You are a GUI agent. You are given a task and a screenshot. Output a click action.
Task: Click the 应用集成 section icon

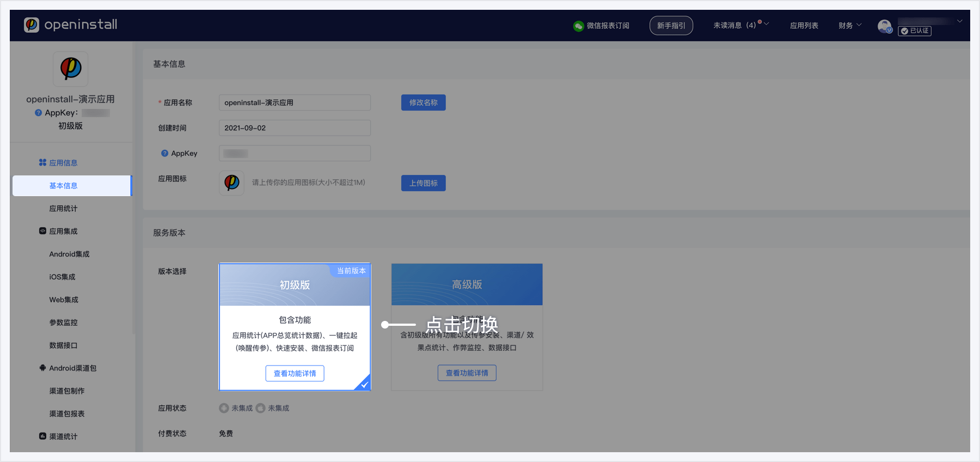42,231
